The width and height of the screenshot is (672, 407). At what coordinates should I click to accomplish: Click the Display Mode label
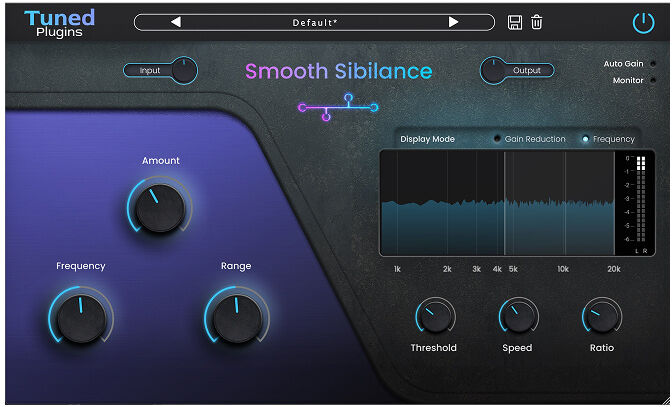pyautogui.click(x=427, y=139)
